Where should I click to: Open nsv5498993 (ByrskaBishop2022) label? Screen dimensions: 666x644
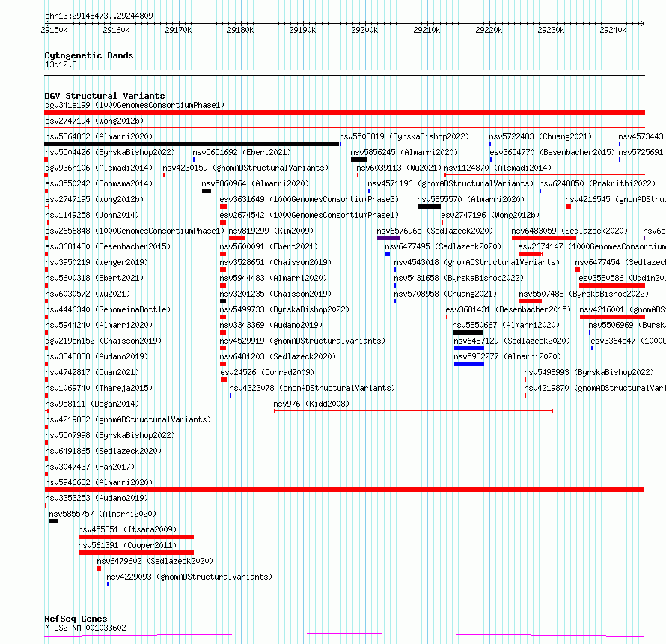[589, 372]
